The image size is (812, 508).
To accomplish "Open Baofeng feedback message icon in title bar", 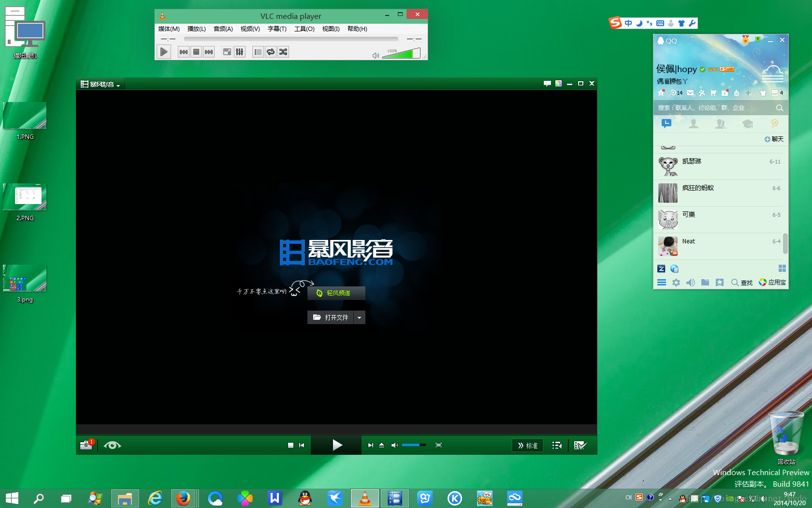I will (547, 84).
